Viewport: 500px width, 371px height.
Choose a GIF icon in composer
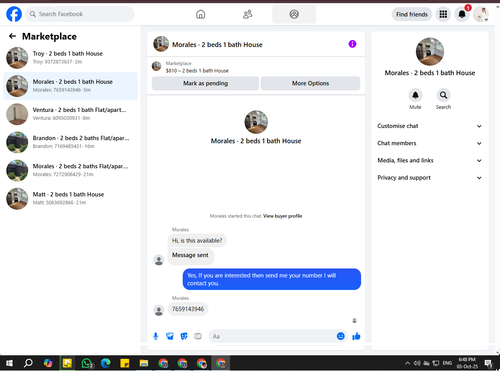tap(198, 336)
